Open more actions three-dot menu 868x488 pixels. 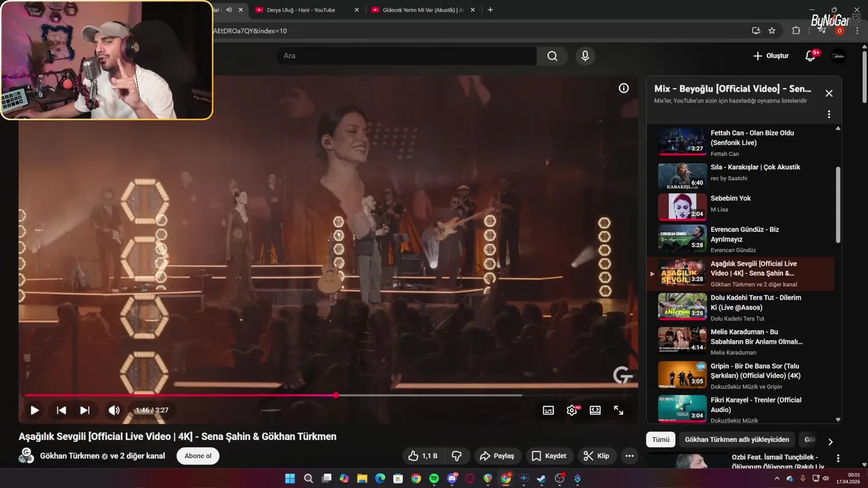pos(629,456)
